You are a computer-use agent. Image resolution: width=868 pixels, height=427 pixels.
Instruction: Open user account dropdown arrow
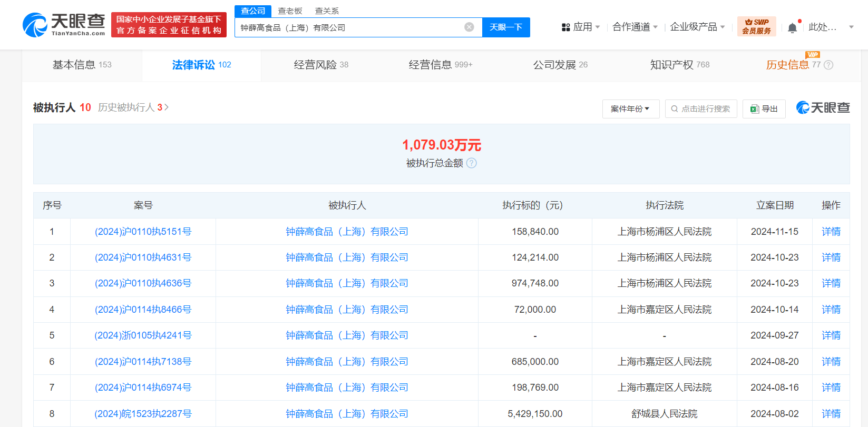851,27
